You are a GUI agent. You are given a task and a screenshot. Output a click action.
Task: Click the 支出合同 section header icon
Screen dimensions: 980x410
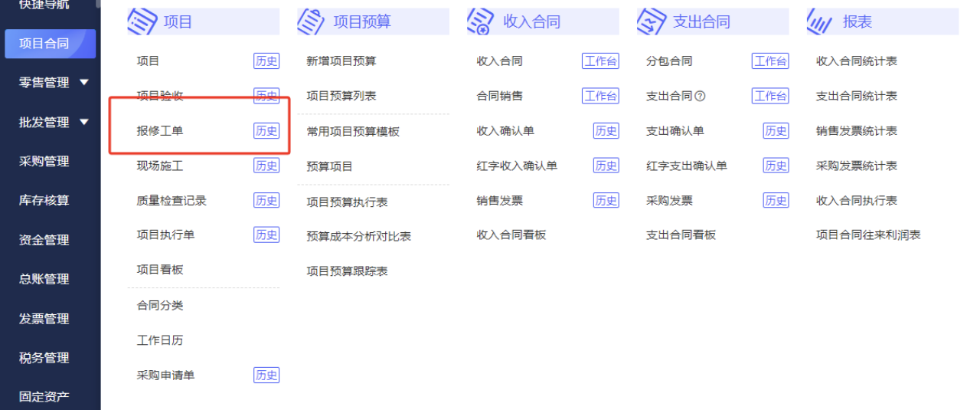pyautogui.click(x=652, y=21)
